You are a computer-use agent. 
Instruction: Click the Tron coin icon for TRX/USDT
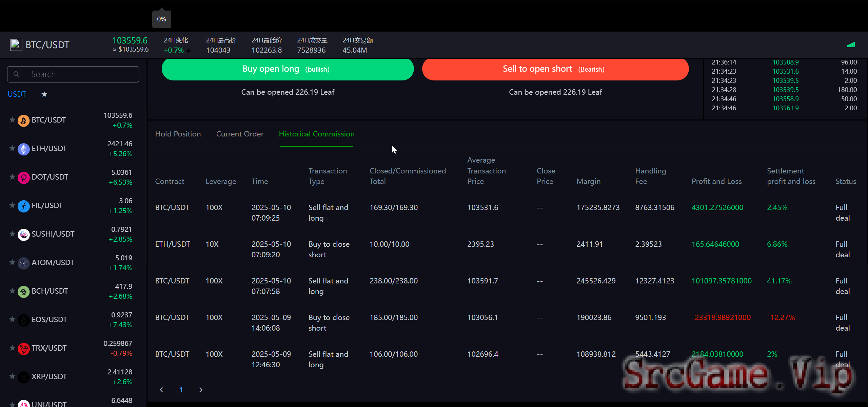click(23, 349)
